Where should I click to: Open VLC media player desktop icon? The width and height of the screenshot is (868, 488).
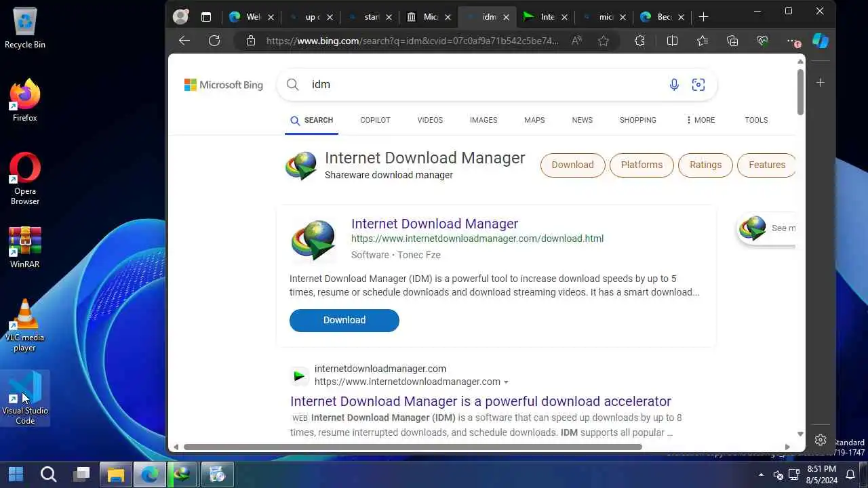[25, 325]
